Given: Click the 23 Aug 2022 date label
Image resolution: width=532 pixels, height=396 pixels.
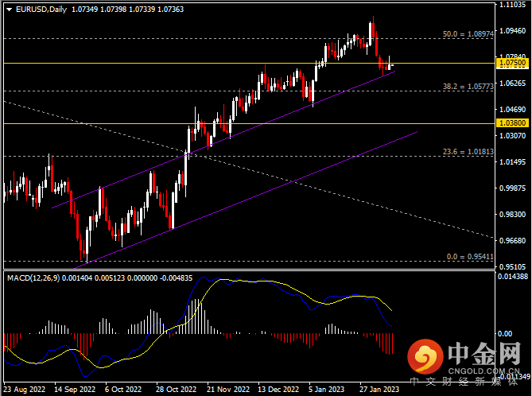Looking at the screenshot, I should [x=25, y=390].
